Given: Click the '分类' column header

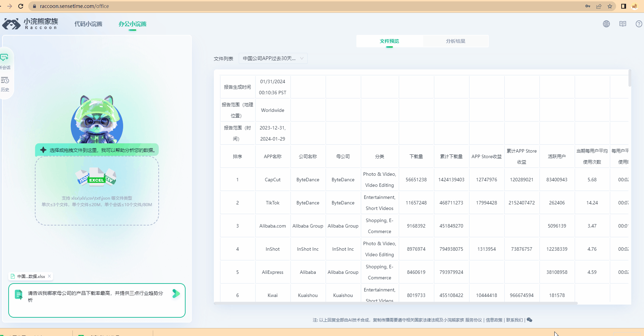Looking at the screenshot, I should pos(379,156).
